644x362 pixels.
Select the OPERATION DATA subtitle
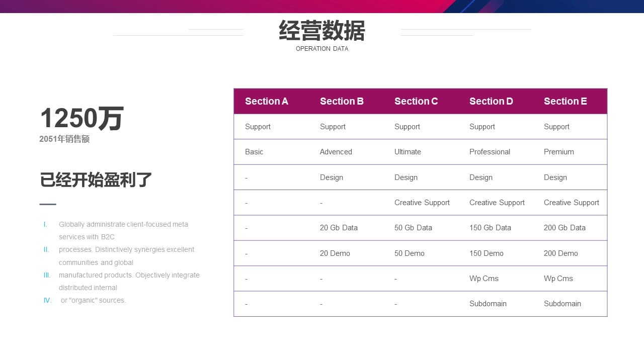tap(322, 49)
